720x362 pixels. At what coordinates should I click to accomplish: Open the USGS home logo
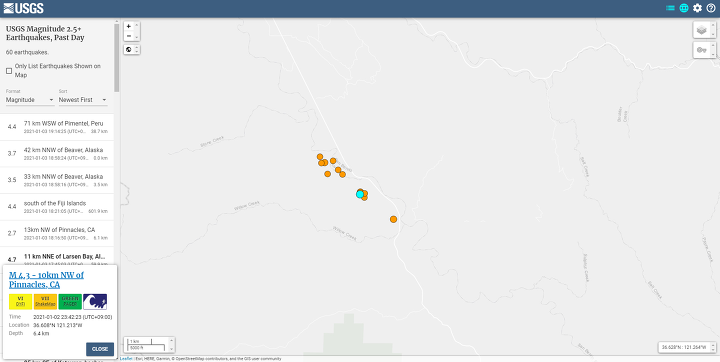pyautogui.click(x=23, y=8)
